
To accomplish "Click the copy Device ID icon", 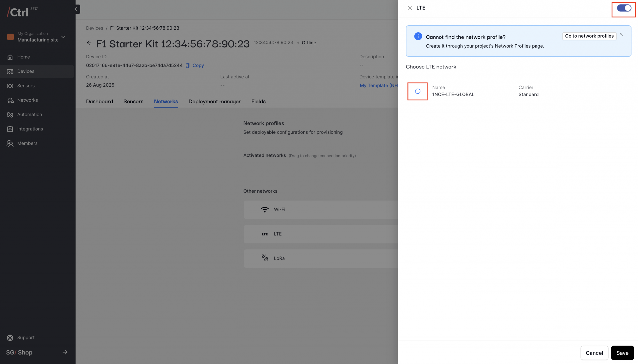I will coord(188,65).
